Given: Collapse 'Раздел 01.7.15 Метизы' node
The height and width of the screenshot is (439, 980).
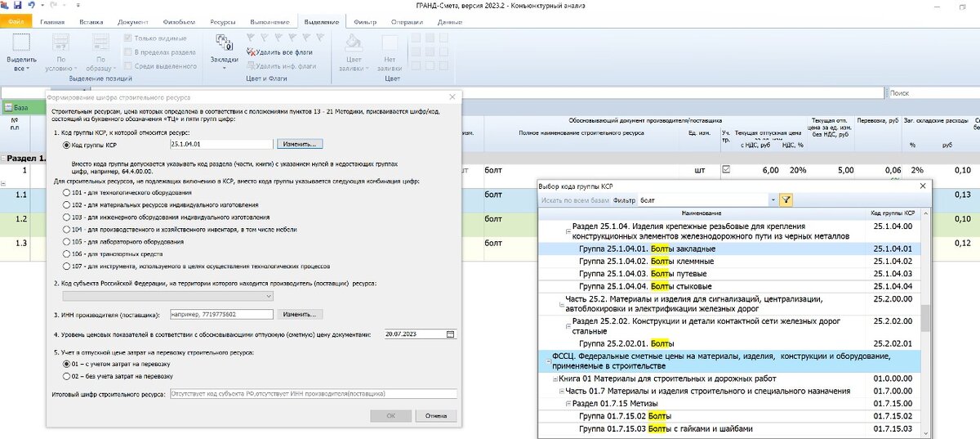Looking at the screenshot, I should [568, 404].
